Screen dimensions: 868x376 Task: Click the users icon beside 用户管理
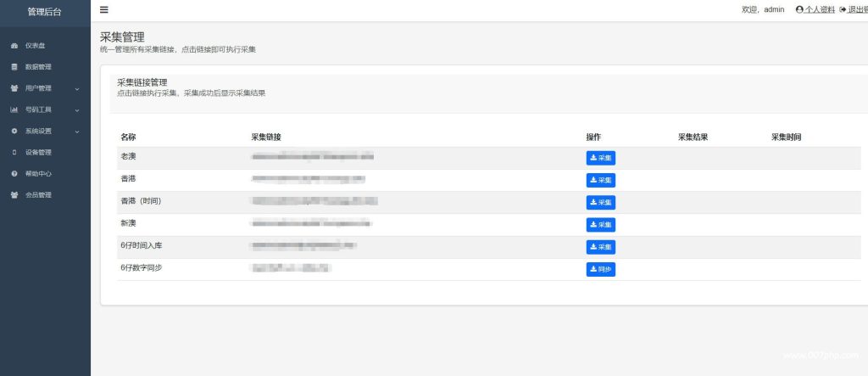pos(14,88)
